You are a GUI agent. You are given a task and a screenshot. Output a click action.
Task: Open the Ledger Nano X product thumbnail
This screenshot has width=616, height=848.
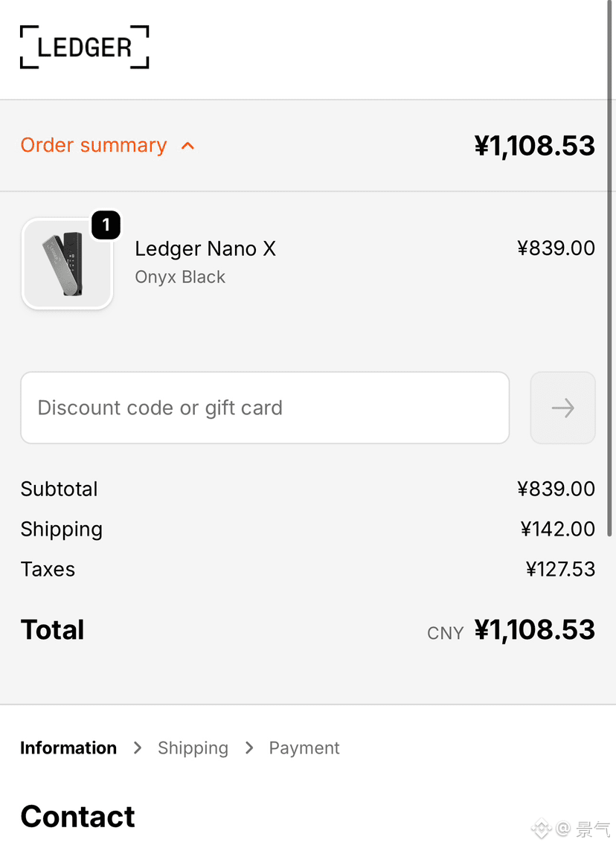[x=67, y=264]
